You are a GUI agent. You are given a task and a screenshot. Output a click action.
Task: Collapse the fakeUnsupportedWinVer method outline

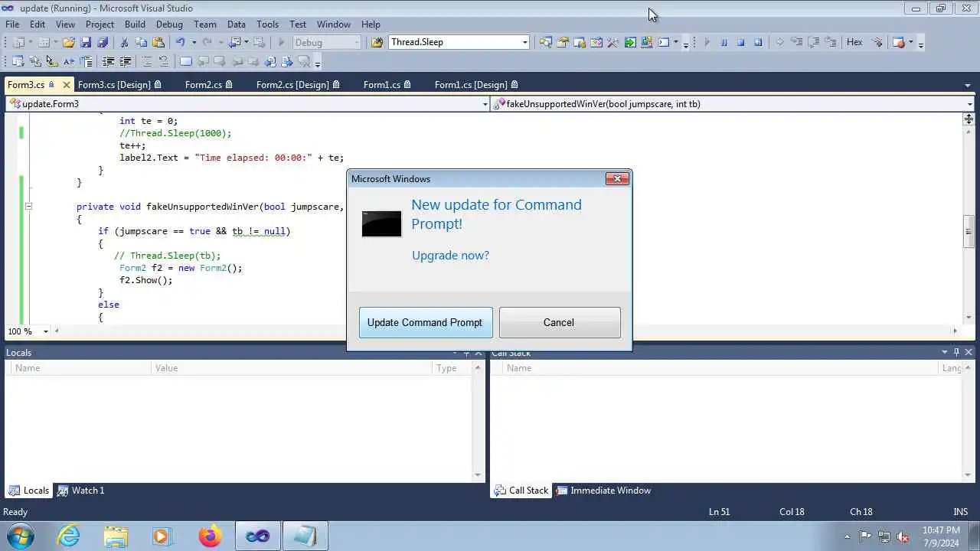[x=28, y=207]
